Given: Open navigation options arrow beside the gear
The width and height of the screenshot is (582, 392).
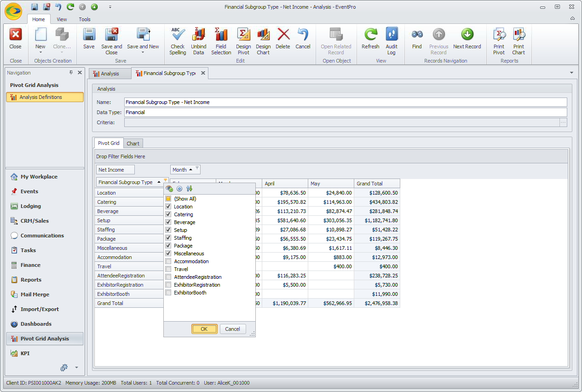Looking at the screenshot, I should (76, 368).
